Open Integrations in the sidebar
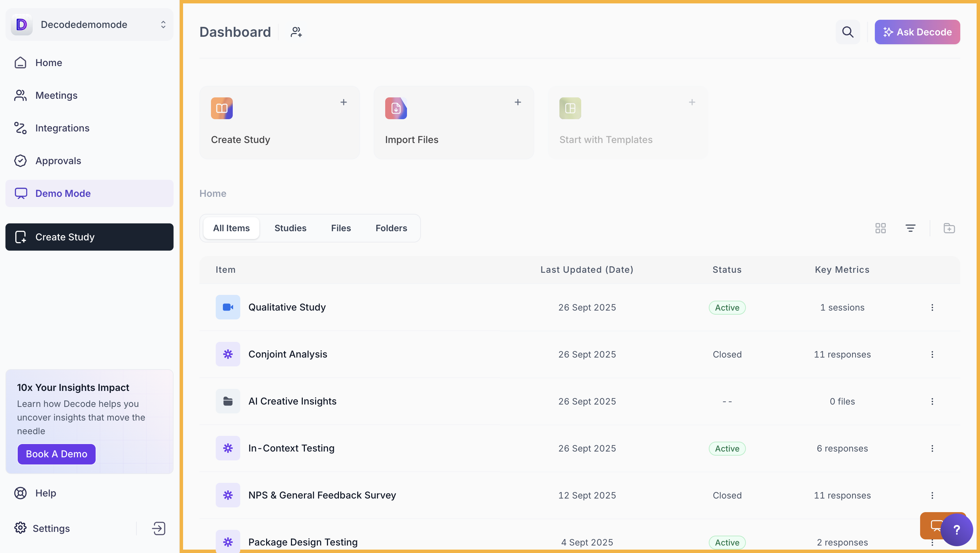Image resolution: width=980 pixels, height=553 pixels. (62, 128)
